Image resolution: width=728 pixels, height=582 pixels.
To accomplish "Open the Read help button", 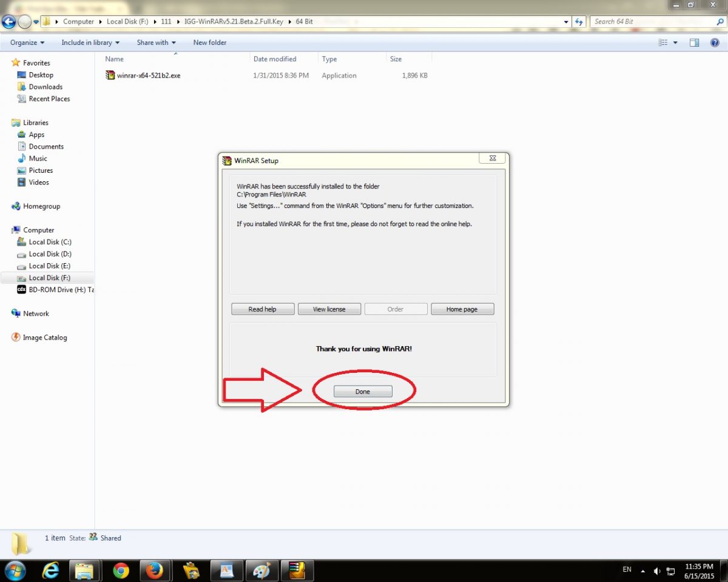I will (263, 309).
